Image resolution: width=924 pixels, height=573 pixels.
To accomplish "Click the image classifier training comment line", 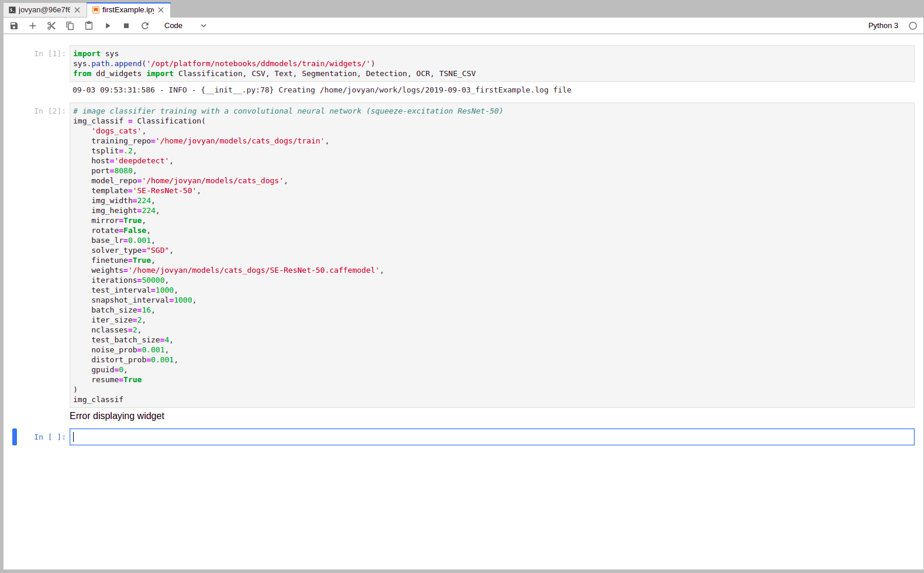I will tap(288, 111).
